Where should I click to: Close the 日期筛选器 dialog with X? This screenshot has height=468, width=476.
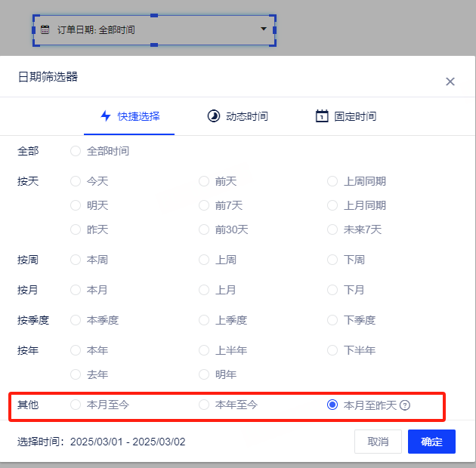tap(450, 82)
